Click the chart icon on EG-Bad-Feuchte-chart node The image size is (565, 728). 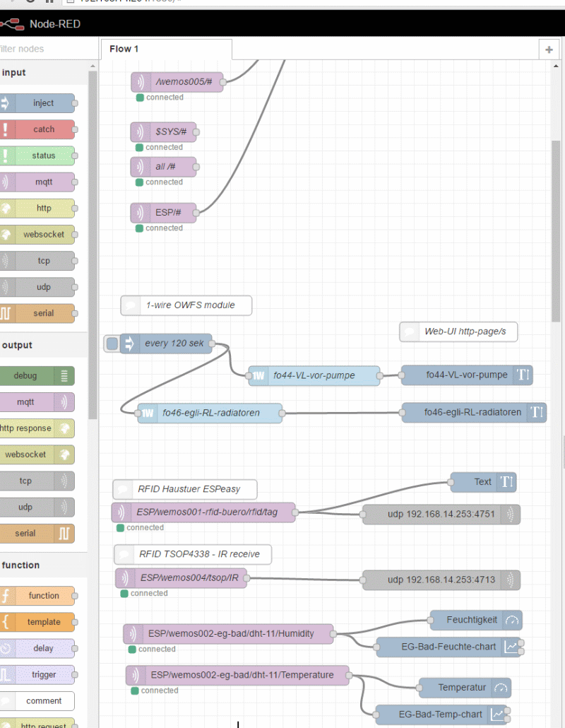[511, 647]
